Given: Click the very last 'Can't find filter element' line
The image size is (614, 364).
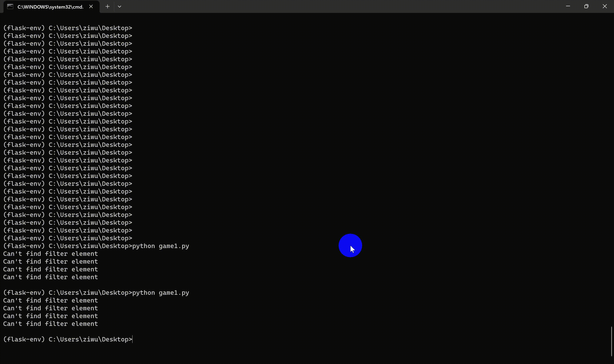Looking at the screenshot, I should pos(50,324).
